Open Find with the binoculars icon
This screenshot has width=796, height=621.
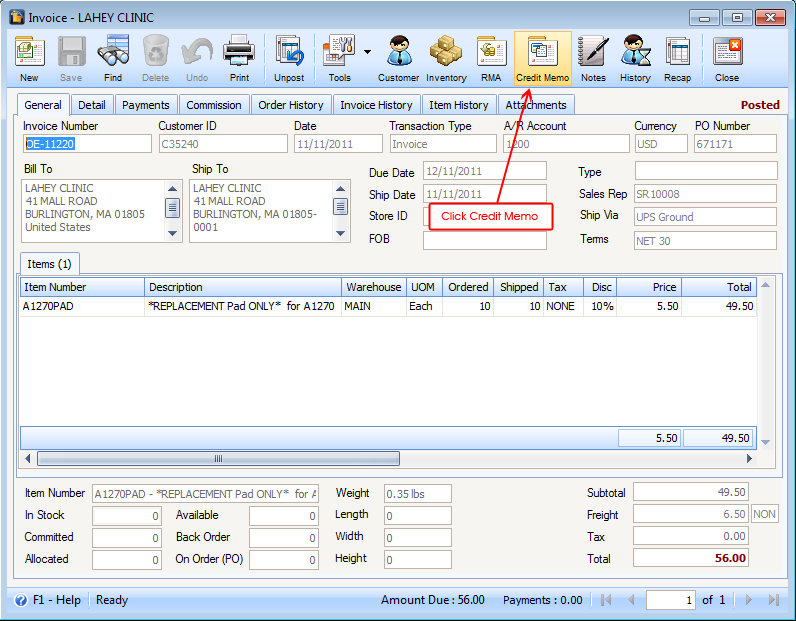pos(113,51)
